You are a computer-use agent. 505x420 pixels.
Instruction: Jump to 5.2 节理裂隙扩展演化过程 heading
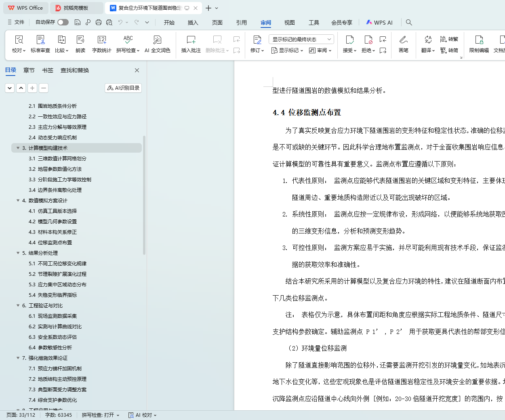[62, 274]
